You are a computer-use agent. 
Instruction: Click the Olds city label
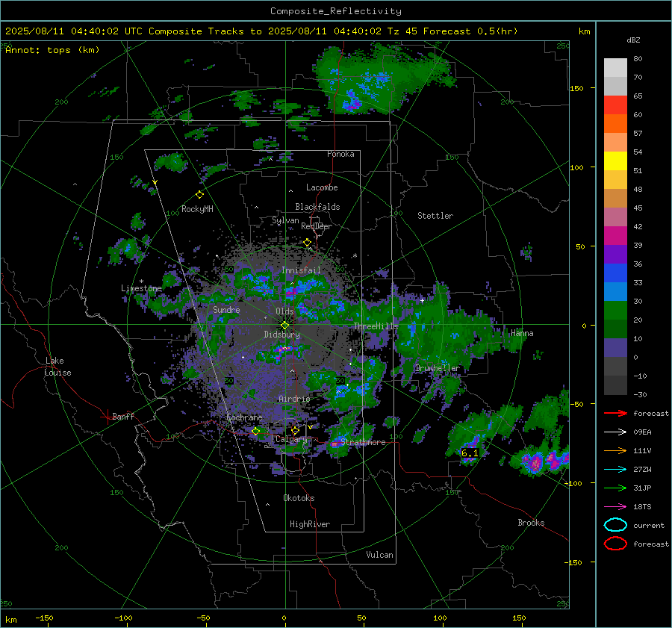click(284, 311)
